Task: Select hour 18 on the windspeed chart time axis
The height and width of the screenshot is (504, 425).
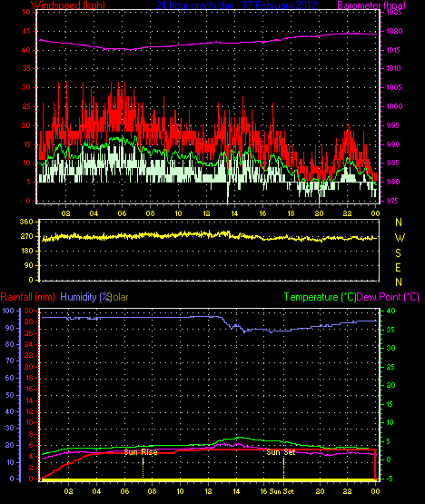Action: [x=291, y=213]
